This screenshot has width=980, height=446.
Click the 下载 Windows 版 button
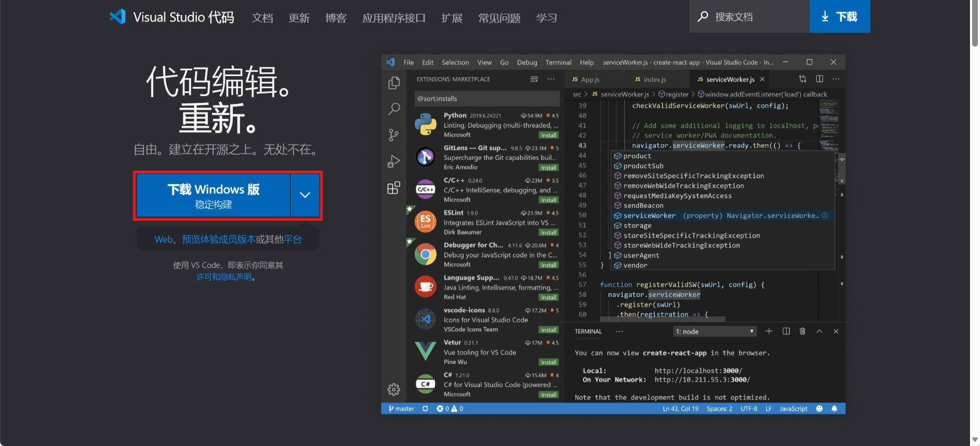pos(213,195)
